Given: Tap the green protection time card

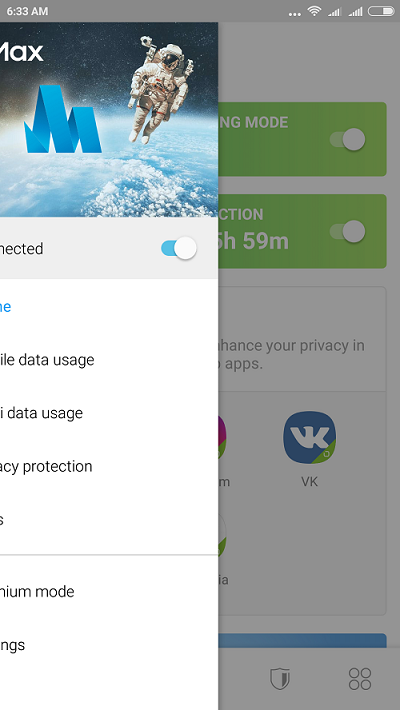Looking at the screenshot, I should [x=302, y=231].
